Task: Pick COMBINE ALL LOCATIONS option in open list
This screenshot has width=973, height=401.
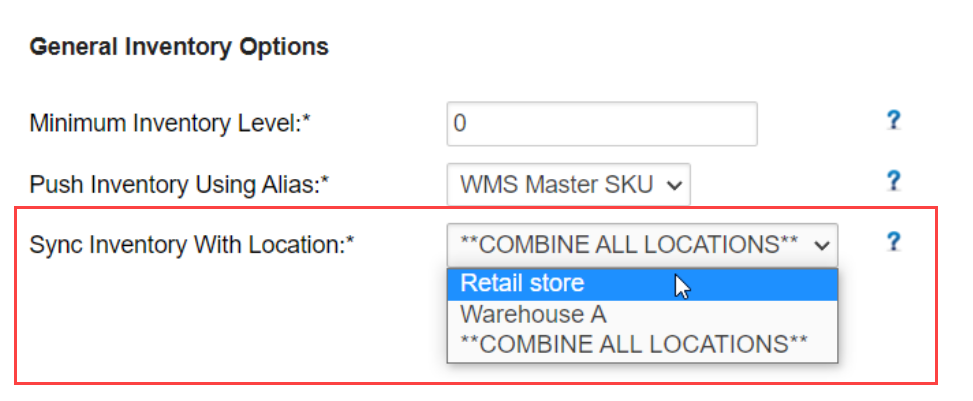Action: 642,344
